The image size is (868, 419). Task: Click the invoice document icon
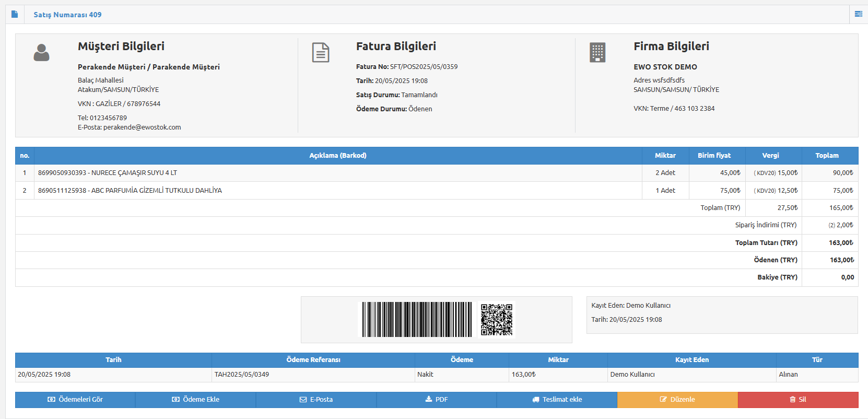click(321, 53)
